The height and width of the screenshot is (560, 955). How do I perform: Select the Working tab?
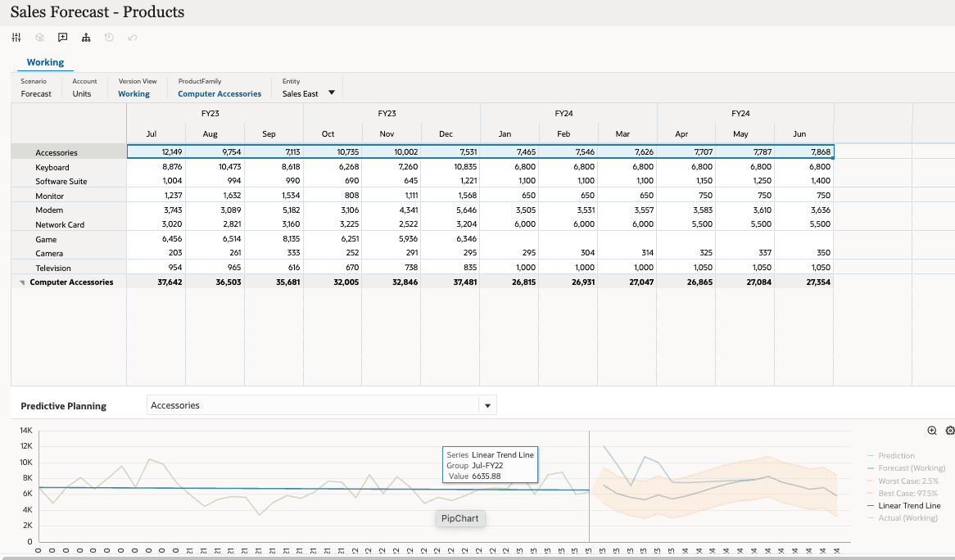pos(45,62)
